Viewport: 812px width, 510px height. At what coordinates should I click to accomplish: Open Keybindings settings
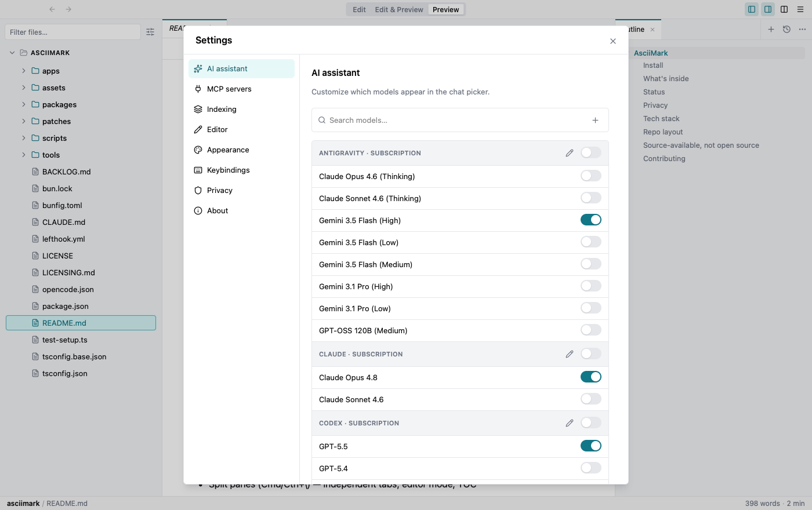tap(241, 170)
